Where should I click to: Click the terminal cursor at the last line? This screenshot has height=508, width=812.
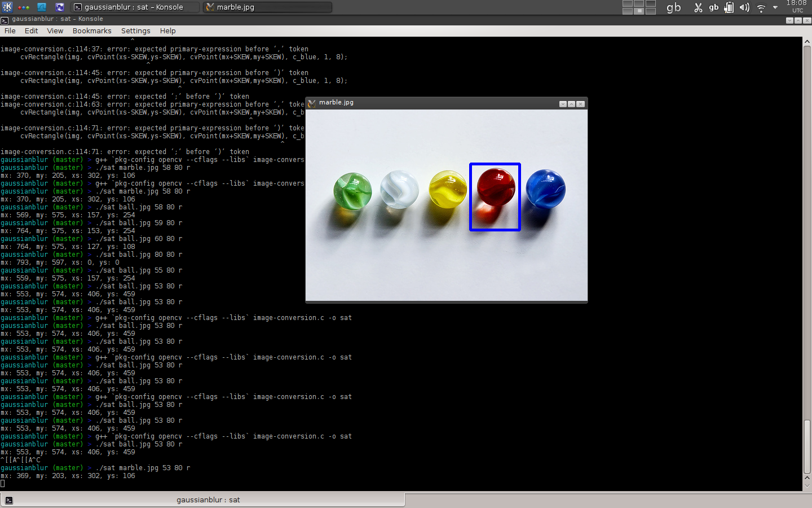(2, 484)
